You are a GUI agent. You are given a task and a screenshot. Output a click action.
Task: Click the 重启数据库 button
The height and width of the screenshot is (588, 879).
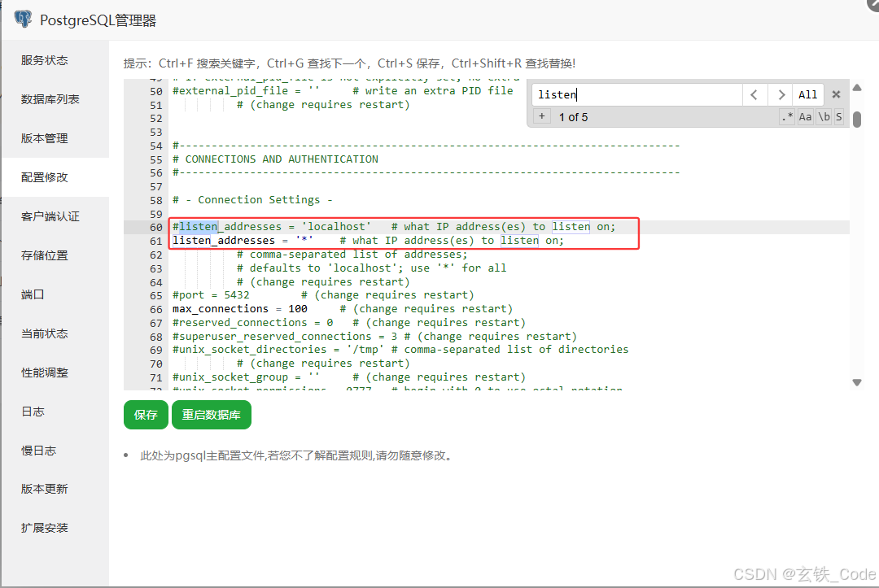click(212, 415)
